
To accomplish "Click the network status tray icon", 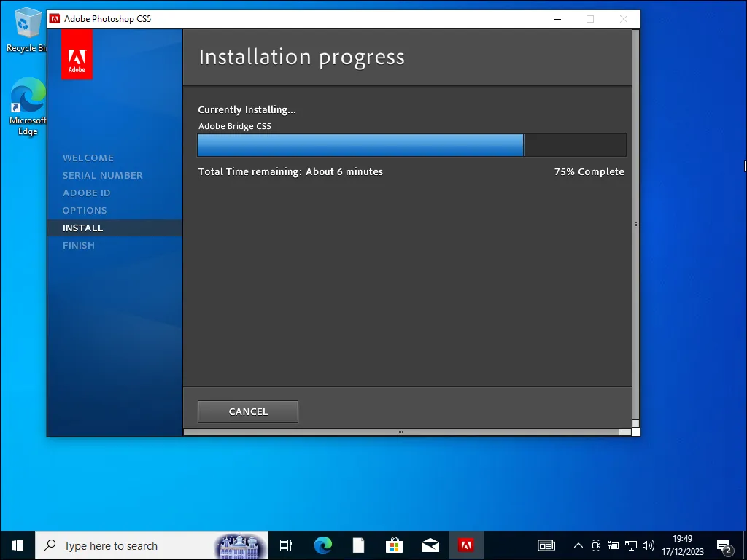I will (x=631, y=545).
